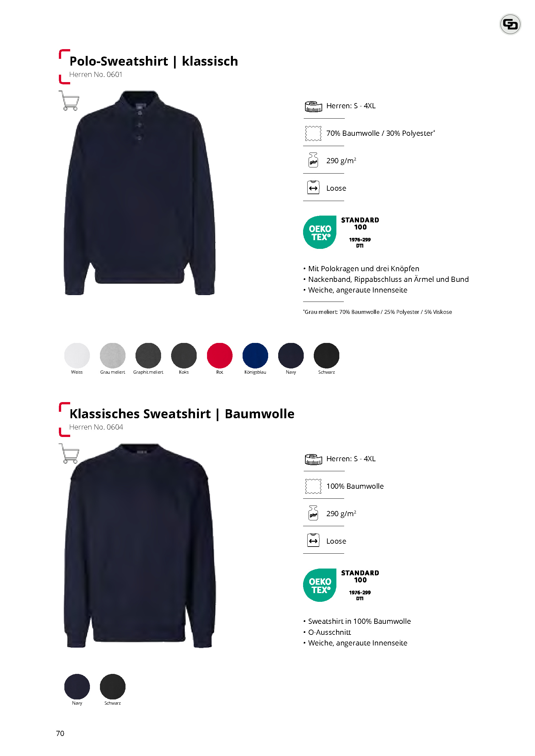Click the weight icon beside the Polo-Sweatshirt's 290 g/m²
The height and width of the screenshot is (756, 535).
tap(313, 160)
